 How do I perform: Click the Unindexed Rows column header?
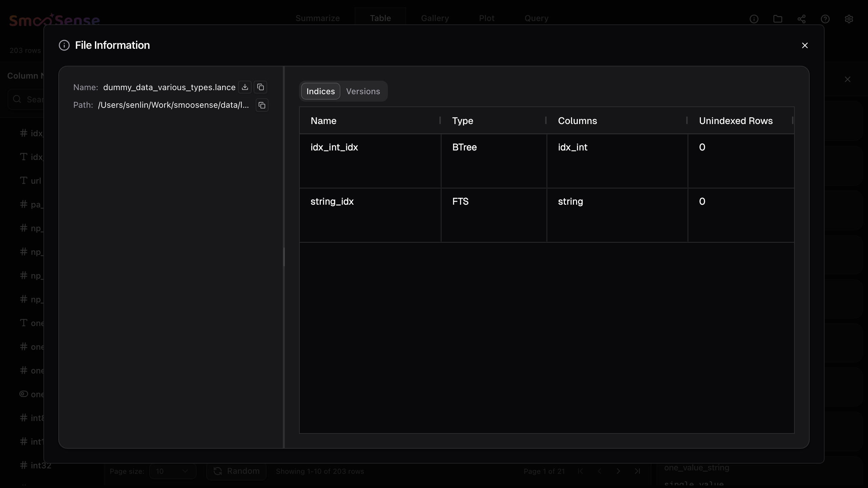tap(736, 121)
